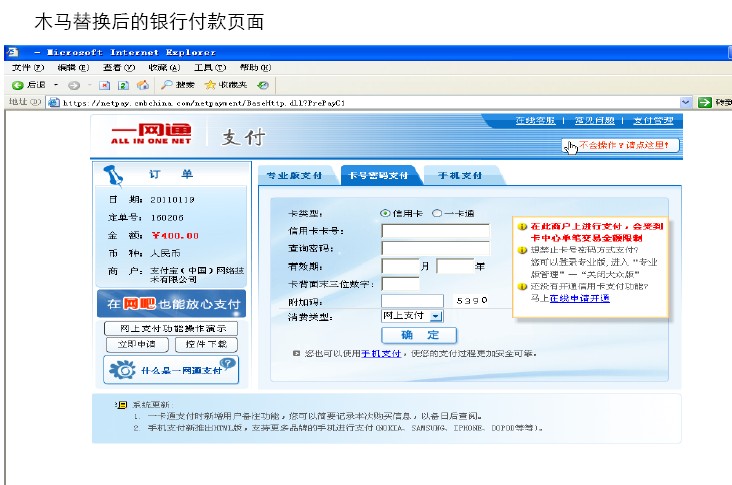The image size is (732, 485).
Task: Click the info icon beside 想禁止卡号密码方式支付
Action: [522, 250]
